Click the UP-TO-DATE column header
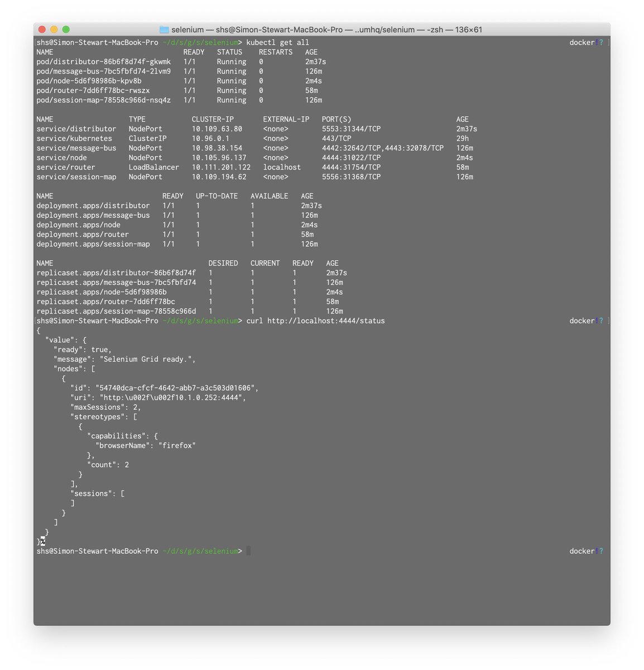The image size is (644, 670). click(217, 196)
